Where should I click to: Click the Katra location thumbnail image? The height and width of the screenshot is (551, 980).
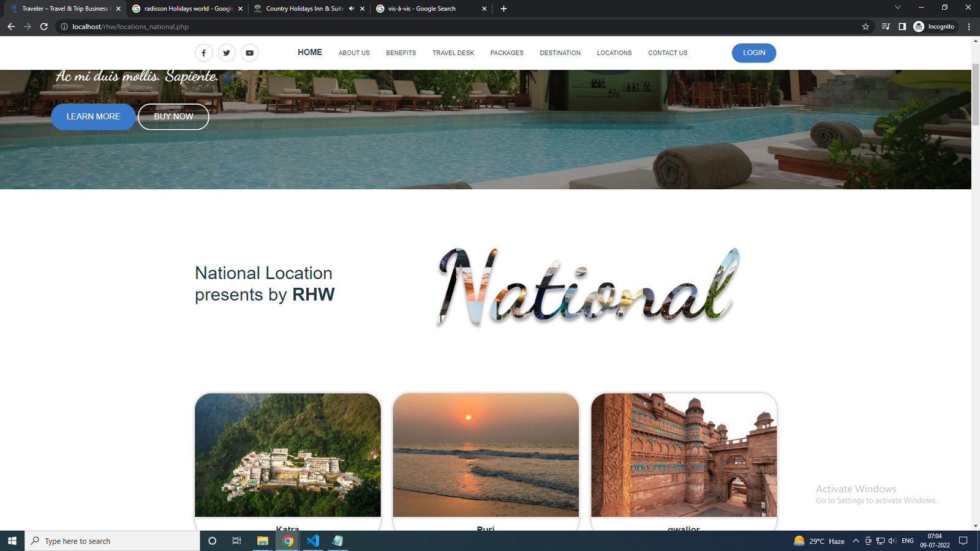pyautogui.click(x=288, y=455)
